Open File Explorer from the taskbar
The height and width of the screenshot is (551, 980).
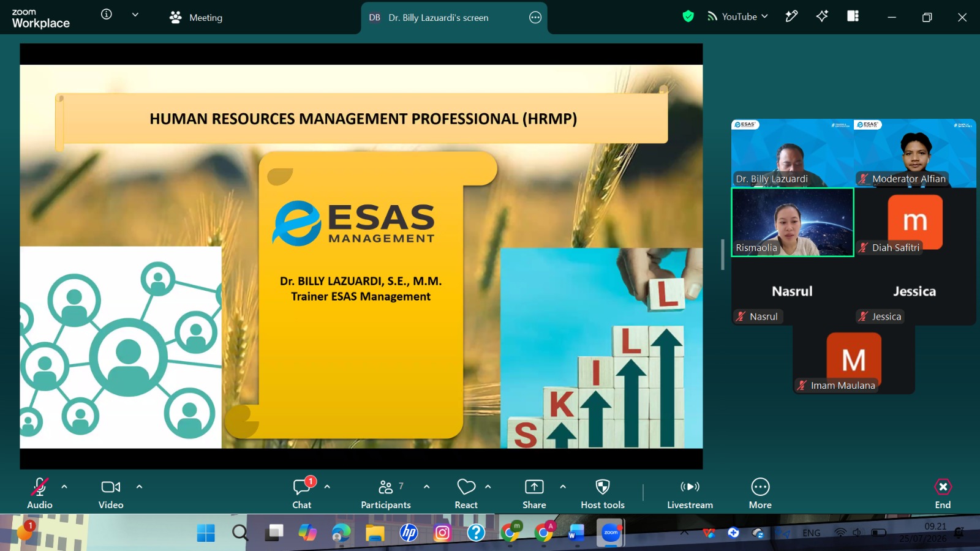375,533
